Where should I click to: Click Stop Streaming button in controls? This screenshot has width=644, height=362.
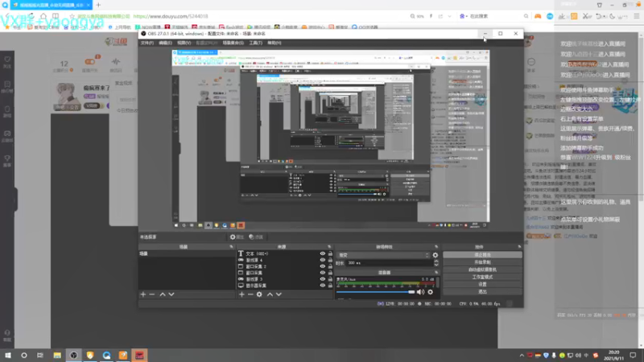click(x=482, y=255)
